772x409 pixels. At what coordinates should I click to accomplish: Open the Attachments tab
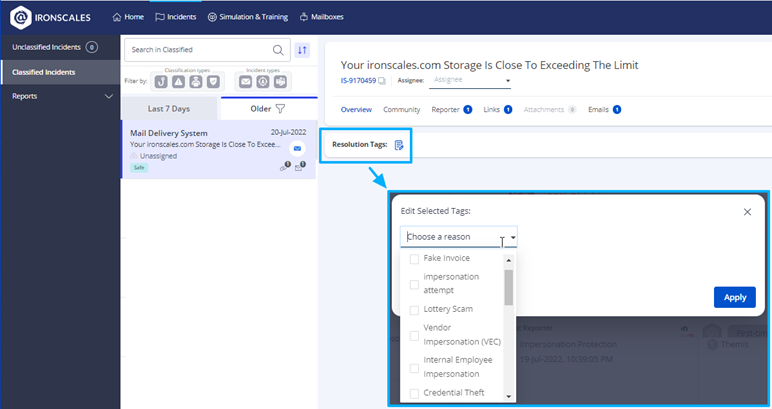click(x=550, y=110)
